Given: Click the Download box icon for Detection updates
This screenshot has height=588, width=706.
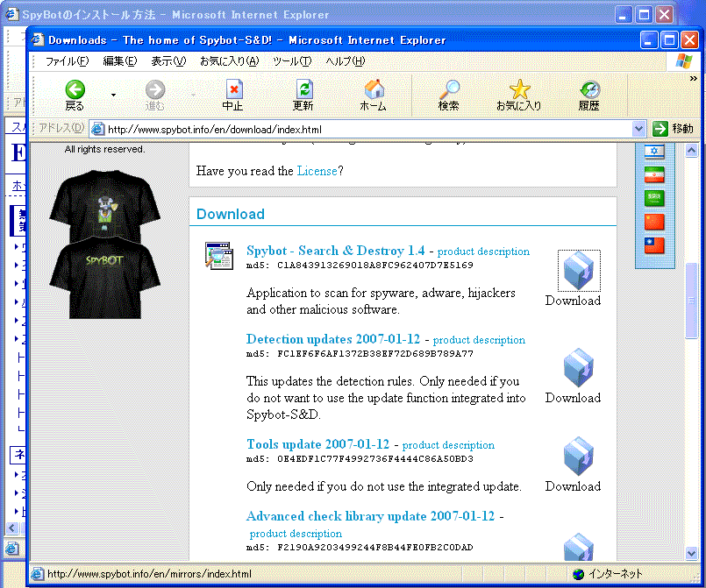Looking at the screenshot, I should 579,368.
